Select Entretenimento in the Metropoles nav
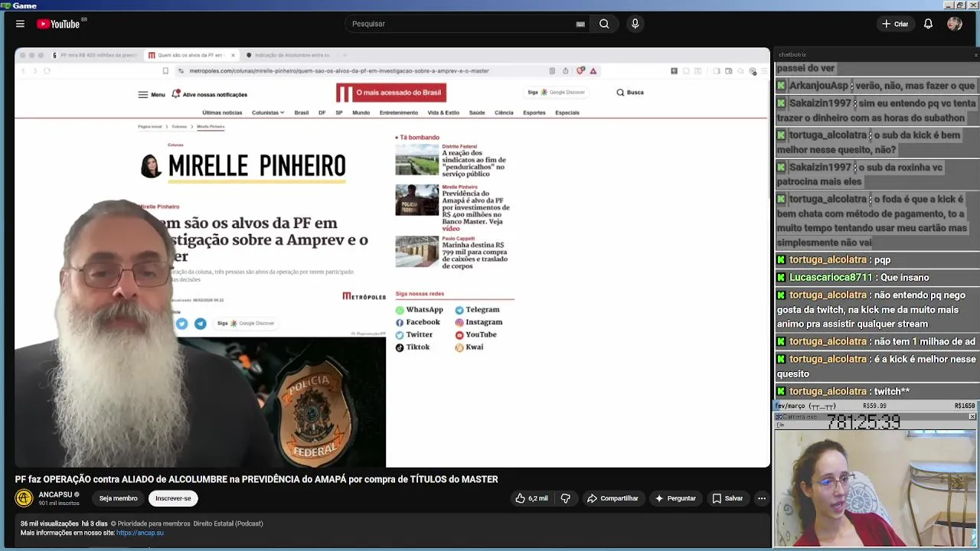The image size is (980, 551). [x=399, y=112]
